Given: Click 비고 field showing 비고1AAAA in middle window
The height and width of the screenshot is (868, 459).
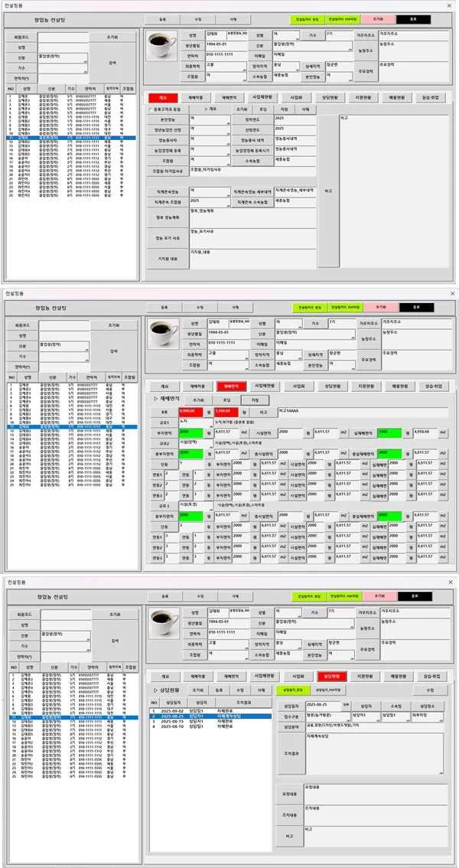Looking at the screenshot, I should pos(363,412).
